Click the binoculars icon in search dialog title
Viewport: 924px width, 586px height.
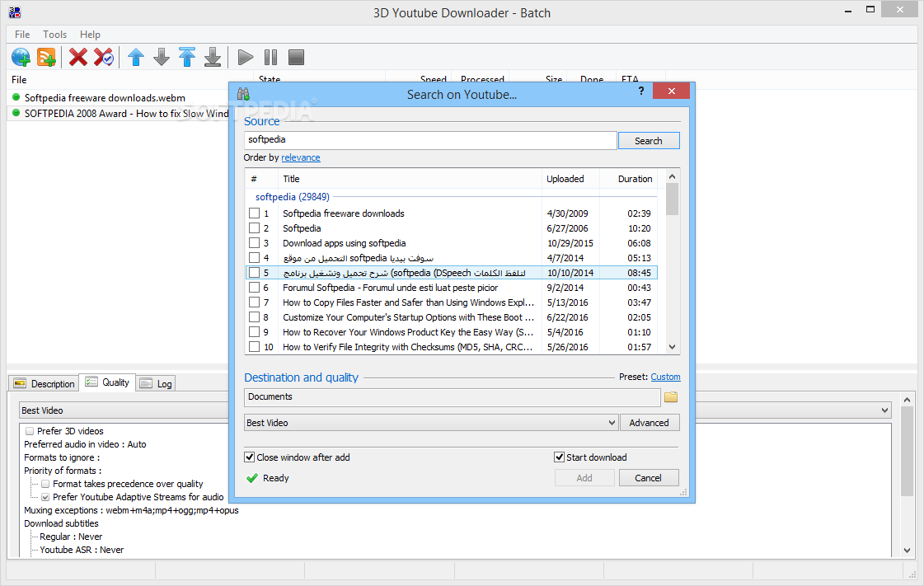click(x=243, y=94)
